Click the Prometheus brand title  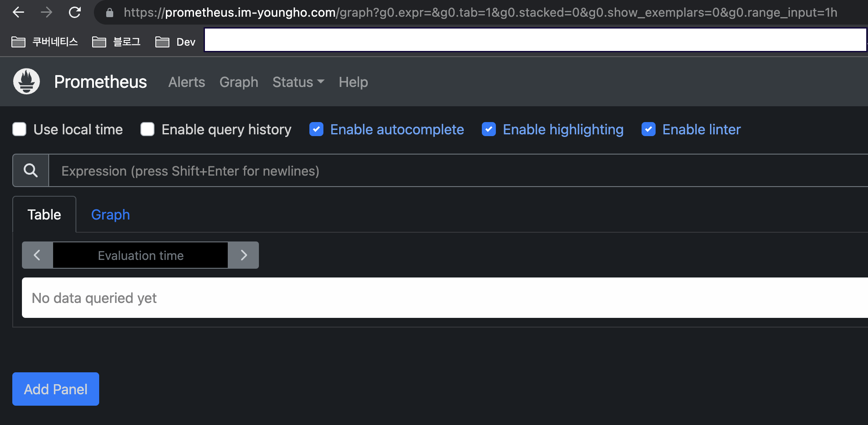(x=100, y=82)
